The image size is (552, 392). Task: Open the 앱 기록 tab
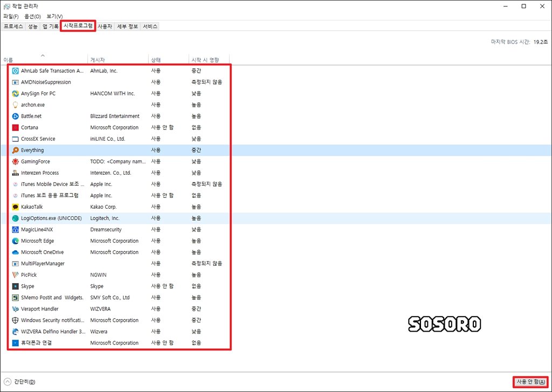[x=50, y=26]
